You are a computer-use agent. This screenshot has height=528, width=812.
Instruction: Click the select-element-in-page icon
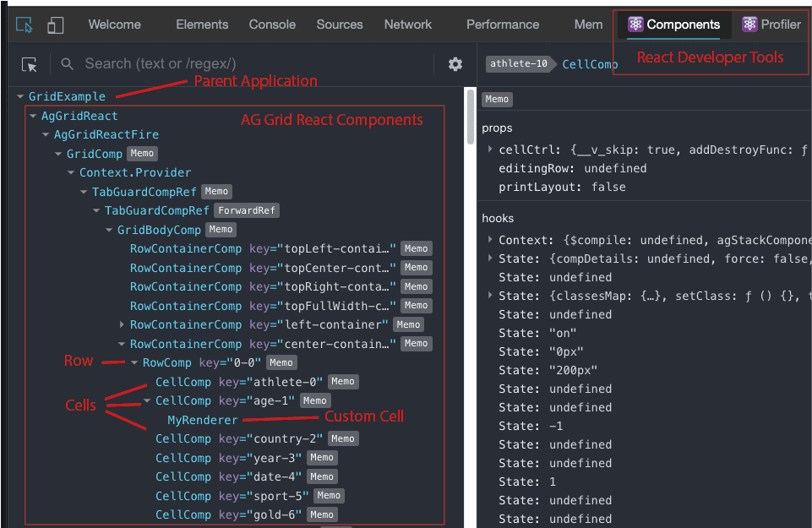[x=29, y=64]
